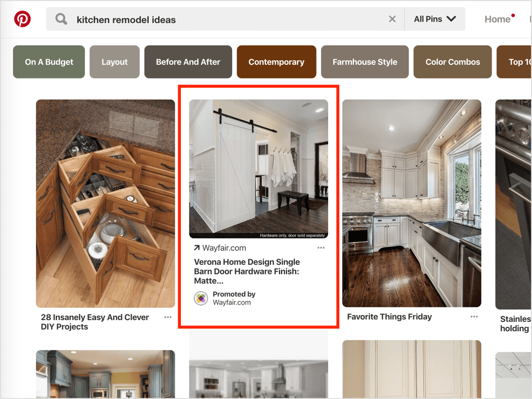532x399 pixels.
Task: Click the Pinterest logo icon
Action: 22,19
